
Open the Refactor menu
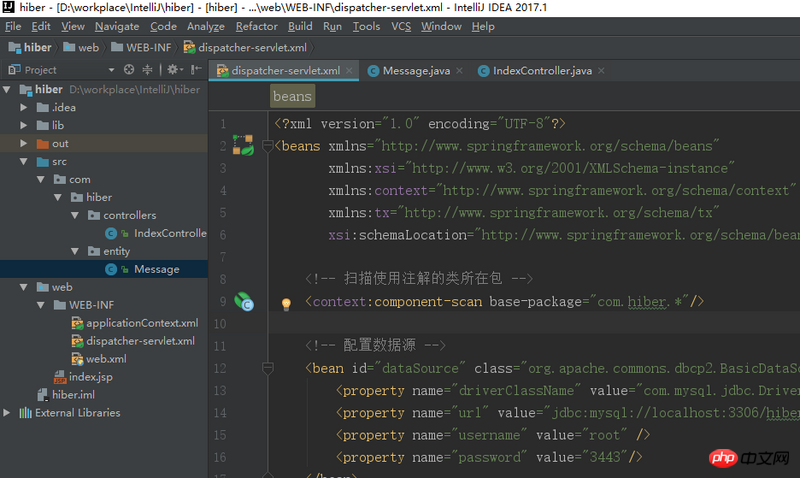[257, 27]
